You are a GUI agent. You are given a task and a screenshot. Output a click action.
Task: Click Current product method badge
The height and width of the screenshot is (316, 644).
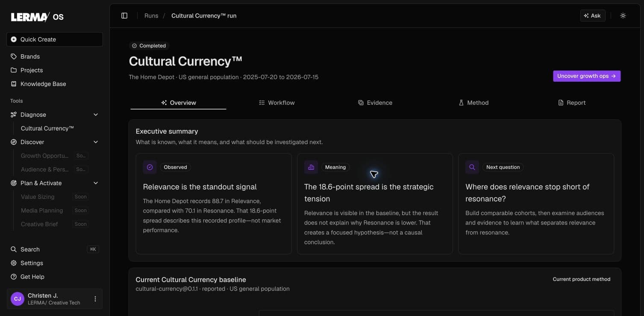point(582,279)
